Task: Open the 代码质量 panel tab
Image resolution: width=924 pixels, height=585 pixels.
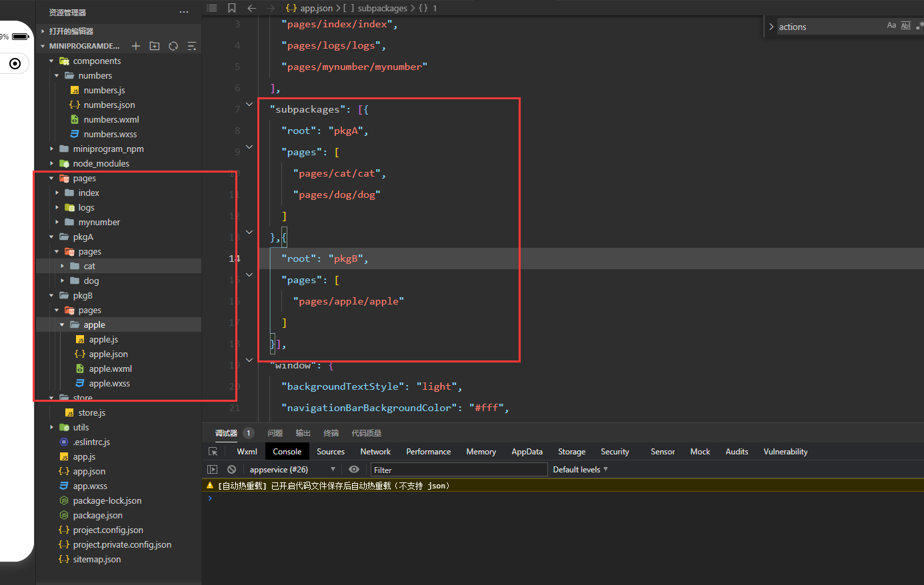Action: [366, 433]
